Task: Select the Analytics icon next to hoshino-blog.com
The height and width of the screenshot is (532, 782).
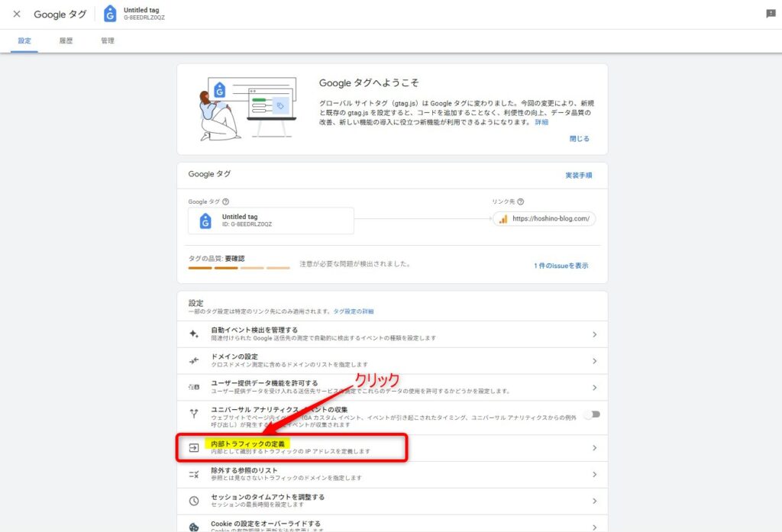Action: 502,221
